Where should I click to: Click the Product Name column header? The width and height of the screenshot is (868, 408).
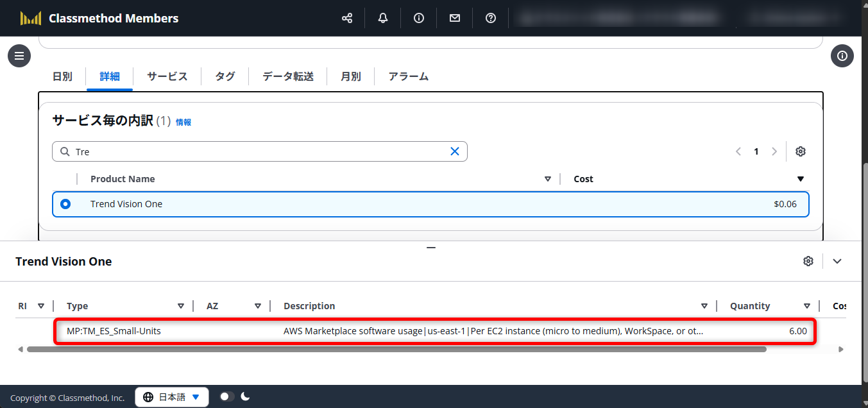click(x=123, y=179)
